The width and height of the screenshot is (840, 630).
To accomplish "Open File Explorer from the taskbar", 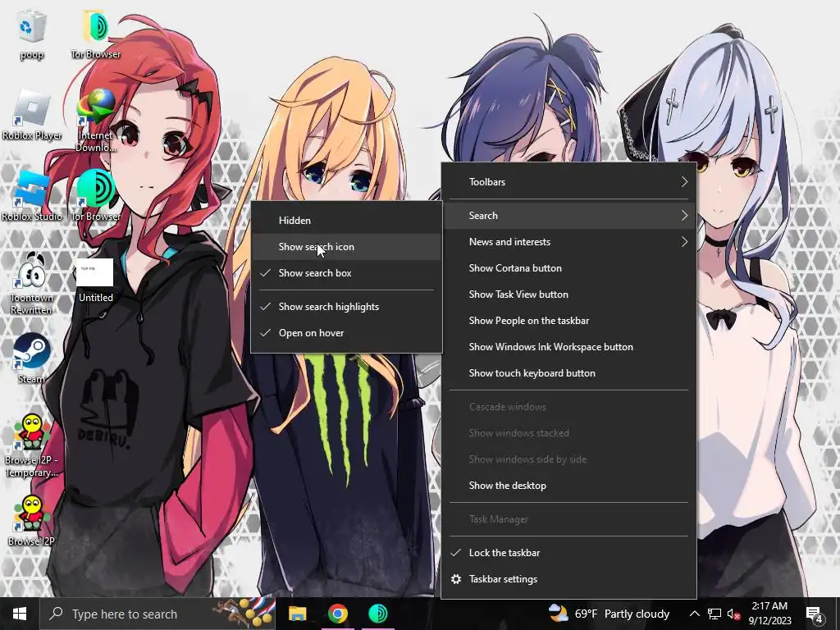I will tap(297, 614).
